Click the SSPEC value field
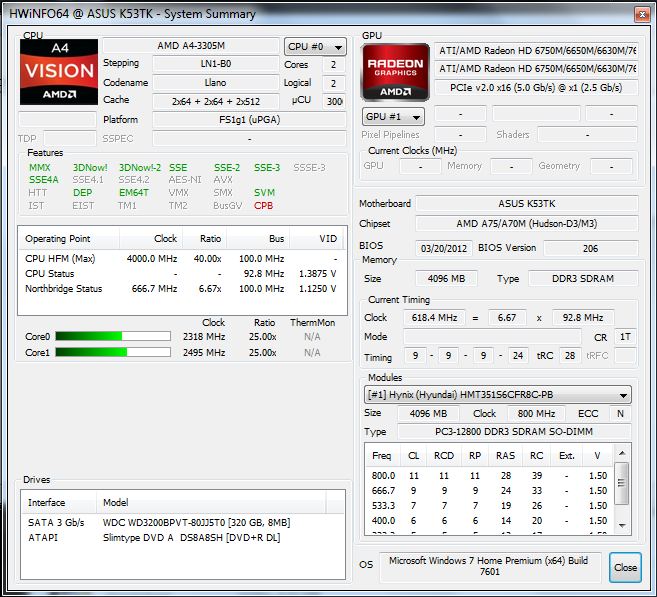The height and width of the screenshot is (597, 657). tap(249, 139)
